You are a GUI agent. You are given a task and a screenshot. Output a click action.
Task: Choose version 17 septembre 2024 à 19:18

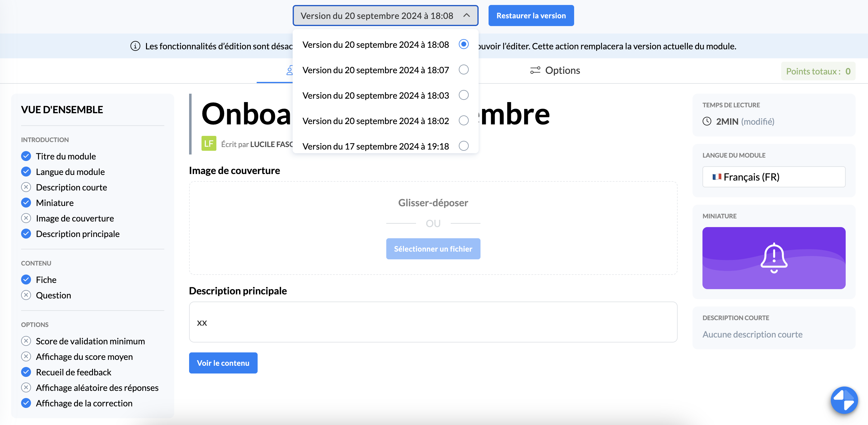click(x=464, y=146)
